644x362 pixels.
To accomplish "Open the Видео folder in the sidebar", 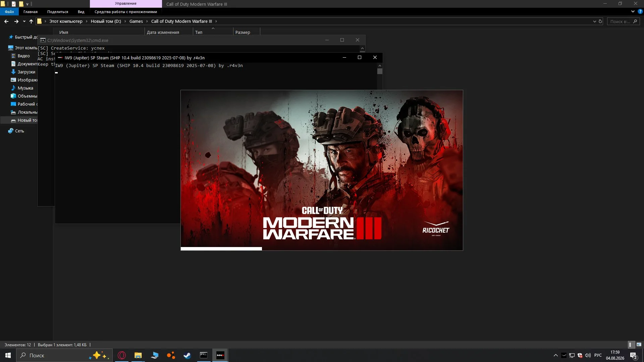I will pyautogui.click(x=20, y=56).
